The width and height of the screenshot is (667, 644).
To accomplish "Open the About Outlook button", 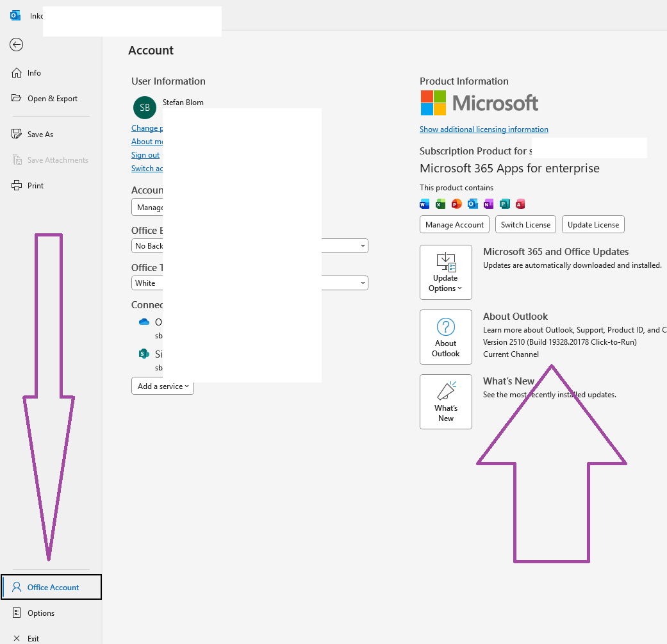I will (446, 337).
